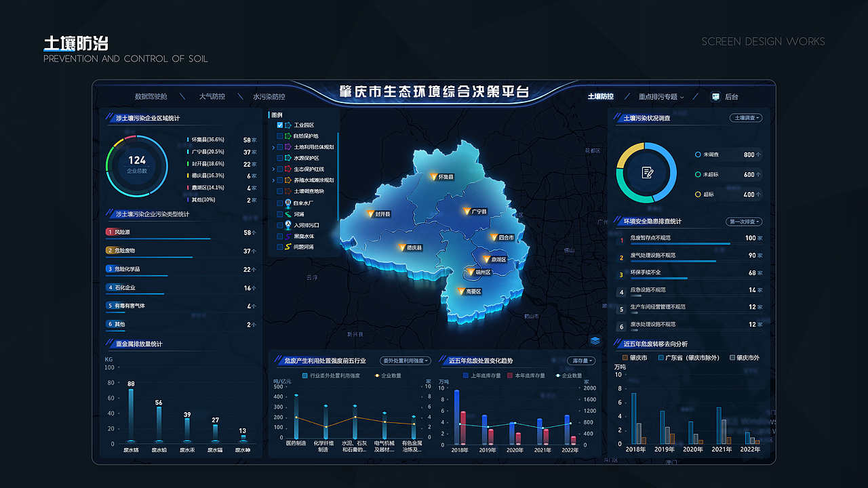Uncheck the 工业园区 layer checkbox

click(279, 125)
